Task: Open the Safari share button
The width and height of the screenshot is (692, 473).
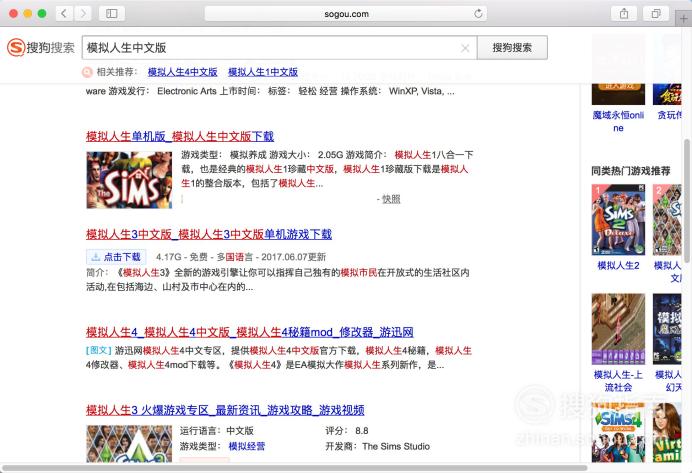Action: click(x=624, y=14)
